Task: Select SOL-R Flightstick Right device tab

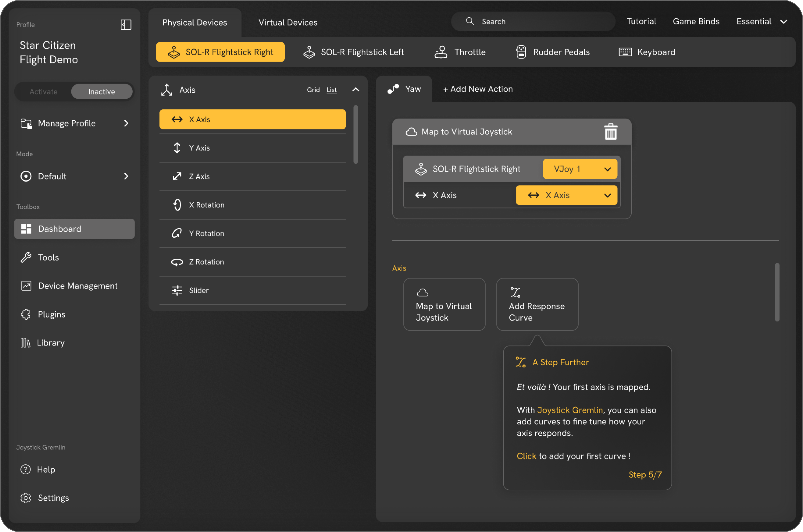Action: [220, 52]
